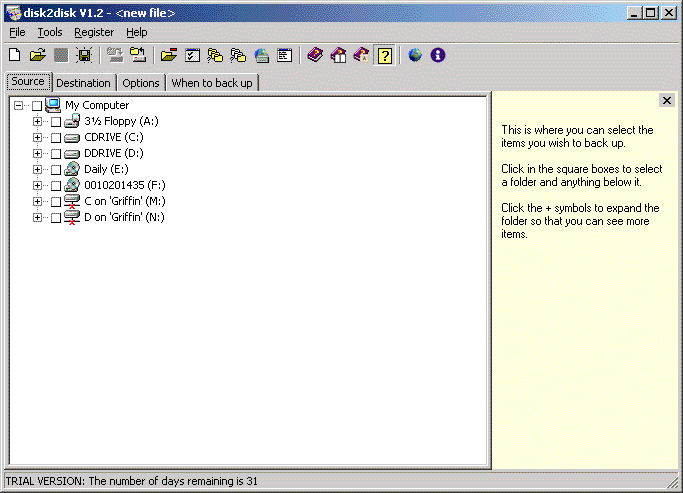The height and width of the screenshot is (493, 683).
Task: Click the Open file folder icon
Action: [x=38, y=55]
